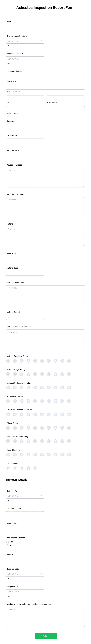Viewport: 91px width, 644px height.
Task: Click the Structure Purpose text area
Action: pyautogui.click(x=45, y=177)
